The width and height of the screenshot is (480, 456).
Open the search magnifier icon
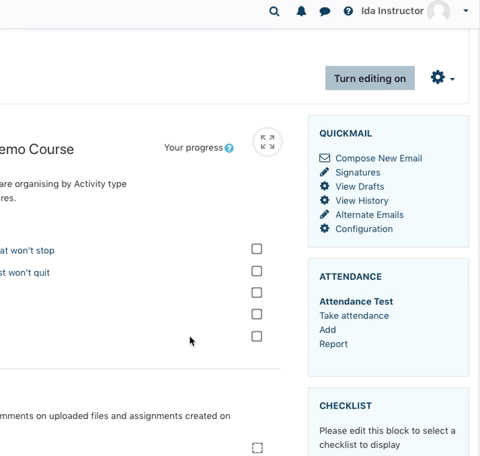[274, 11]
